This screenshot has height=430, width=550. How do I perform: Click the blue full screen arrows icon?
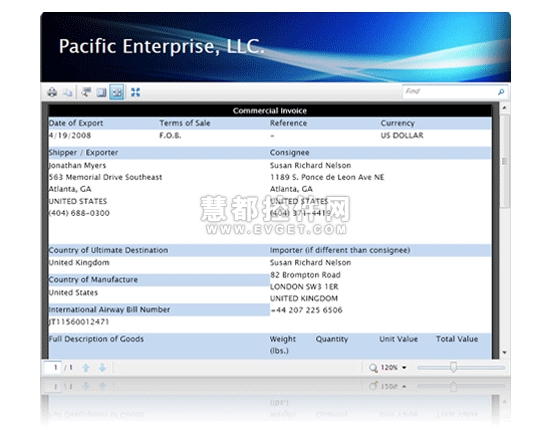click(135, 92)
